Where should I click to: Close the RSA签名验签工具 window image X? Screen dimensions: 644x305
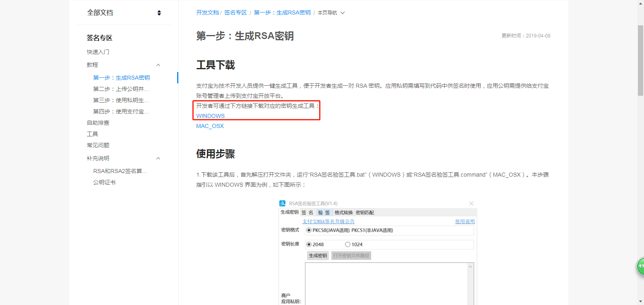click(471, 204)
